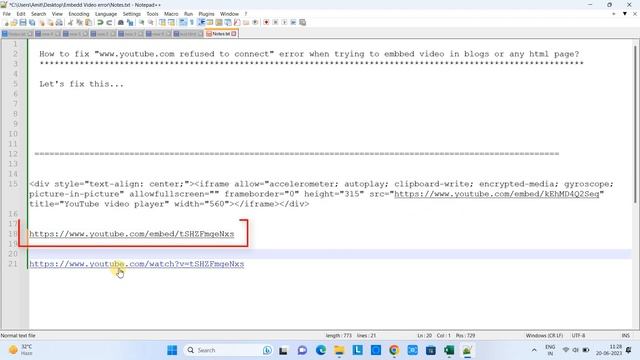Zoom in using the toolbar magnifier
640x360 pixels.
click(142, 22)
